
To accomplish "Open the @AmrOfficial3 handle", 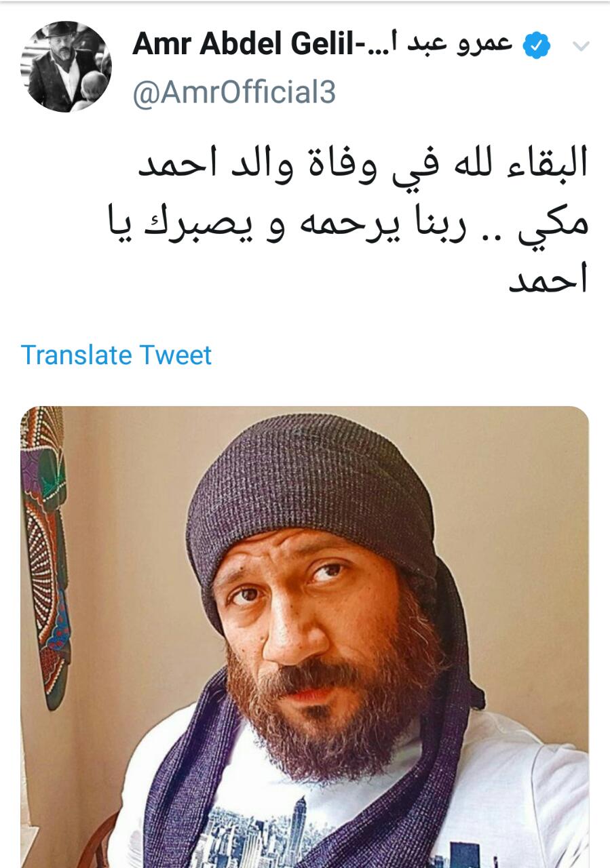I will tap(234, 92).
